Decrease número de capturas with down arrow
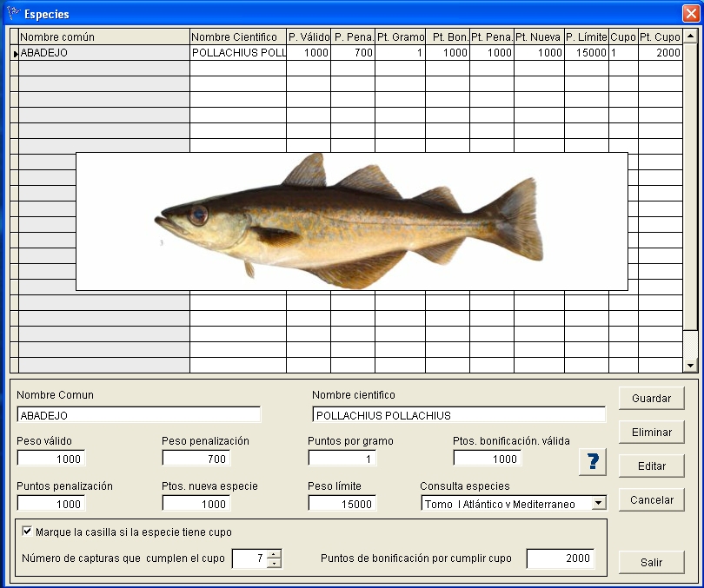 274,564
